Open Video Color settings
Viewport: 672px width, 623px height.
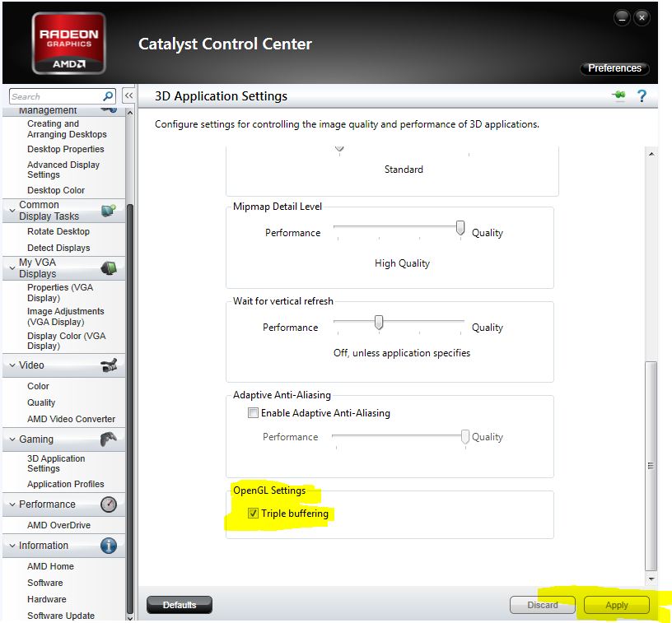38,386
